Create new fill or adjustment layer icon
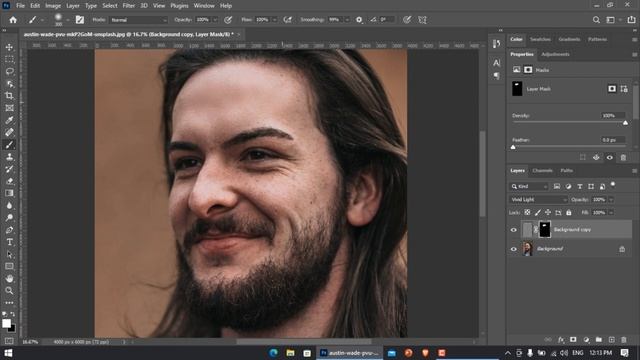Viewport: 640px width, 360px height. [x=586, y=340]
